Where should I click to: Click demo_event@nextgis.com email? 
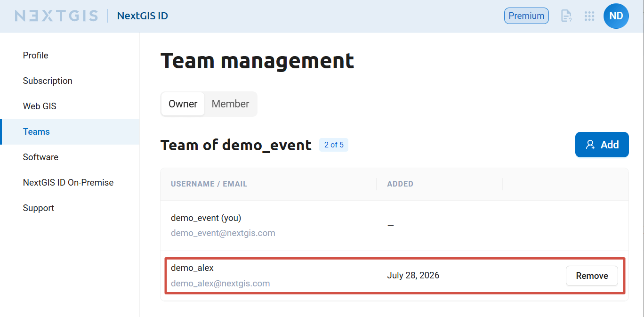(x=223, y=233)
